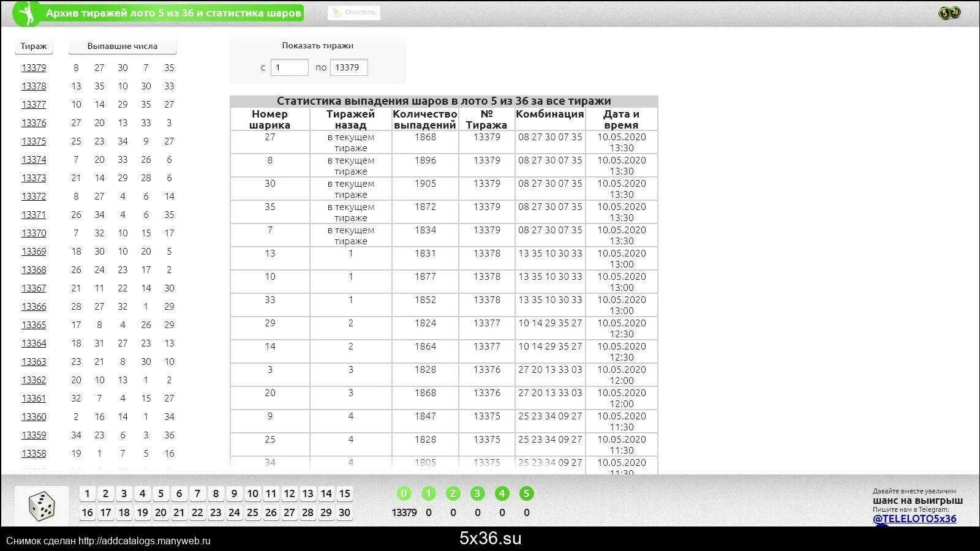
Task: Open draw 13378 link
Action: 34,86
